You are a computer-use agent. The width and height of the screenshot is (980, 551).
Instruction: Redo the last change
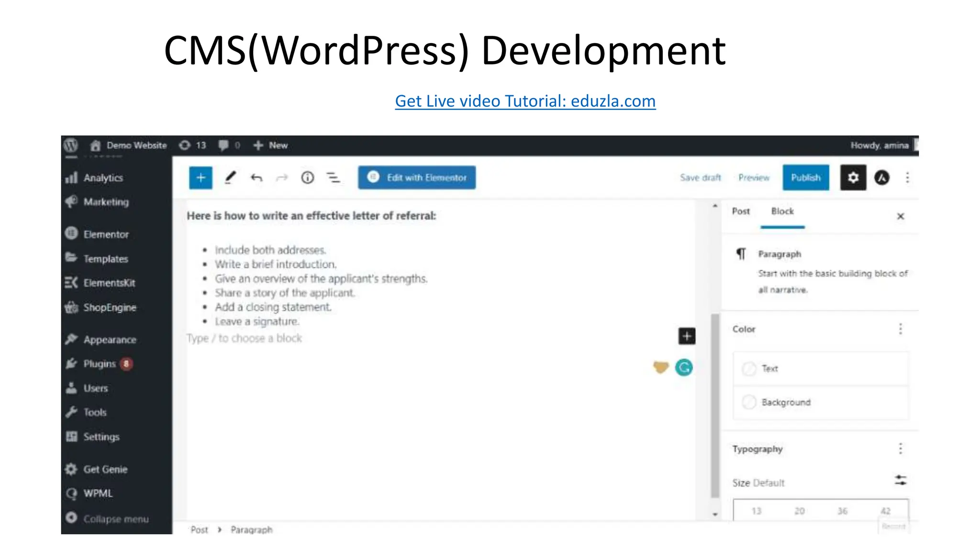click(282, 178)
